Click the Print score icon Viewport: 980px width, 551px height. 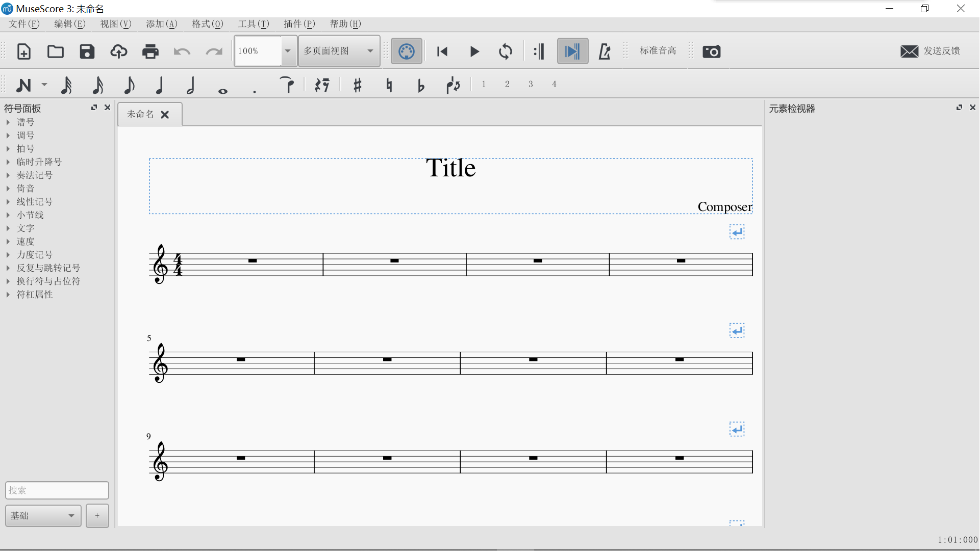pos(150,51)
